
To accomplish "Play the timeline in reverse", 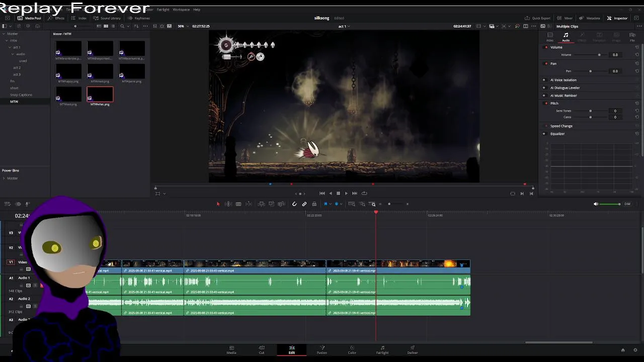I will pos(331,194).
